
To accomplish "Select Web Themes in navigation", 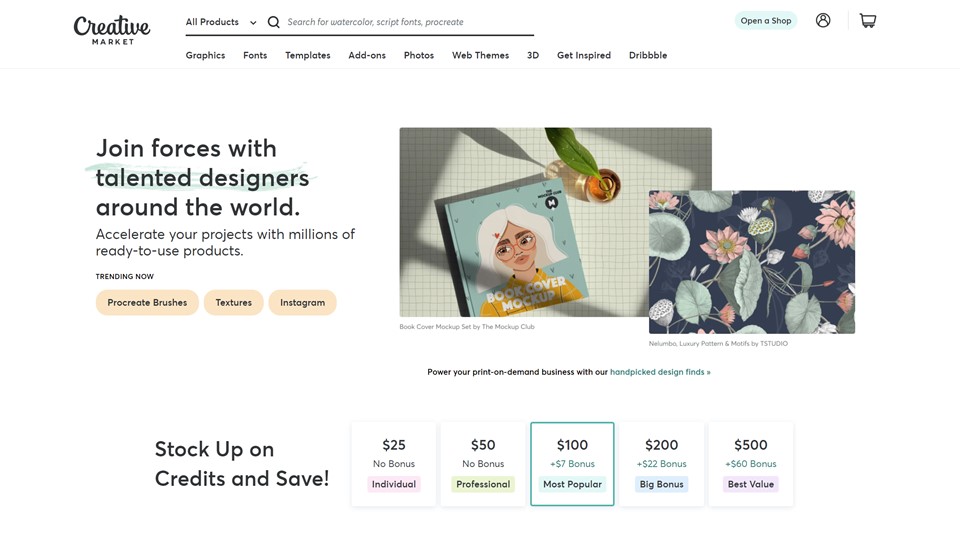I will (x=480, y=55).
